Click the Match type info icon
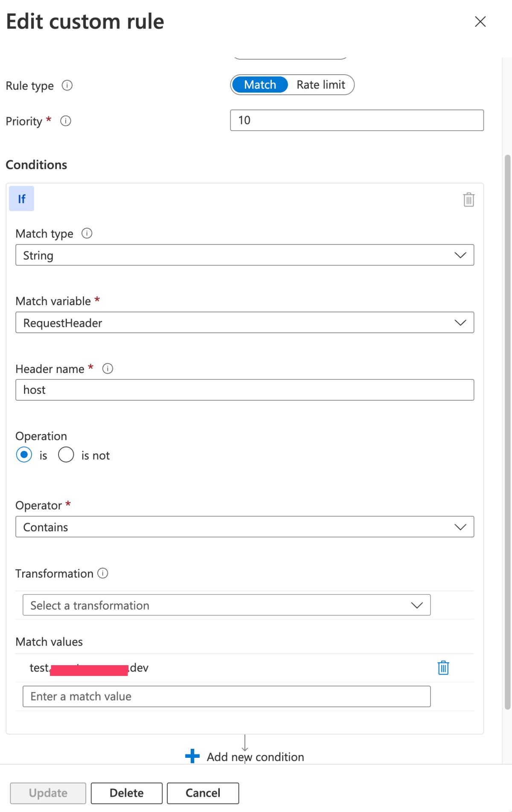This screenshot has width=512, height=812. (x=87, y=233)
